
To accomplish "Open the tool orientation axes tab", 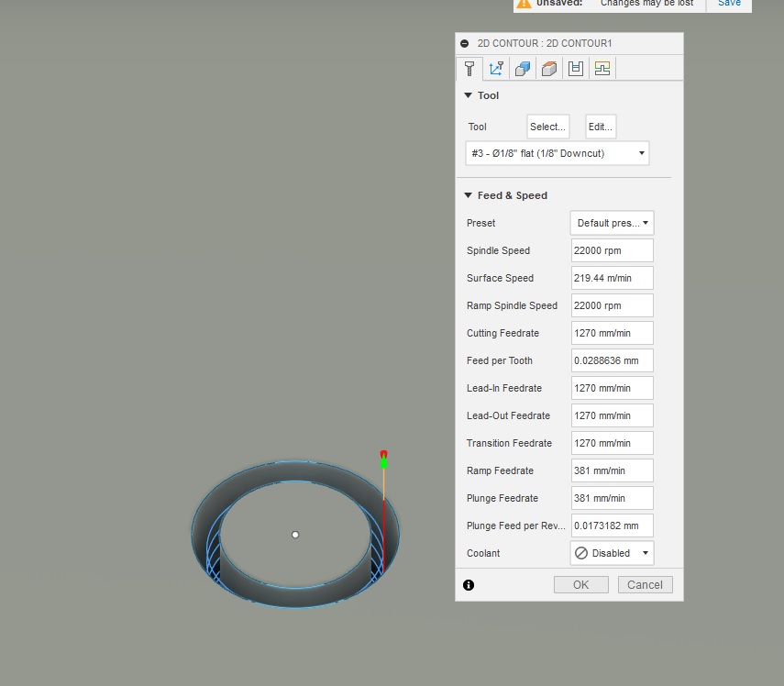I will (x=496, y=69).
